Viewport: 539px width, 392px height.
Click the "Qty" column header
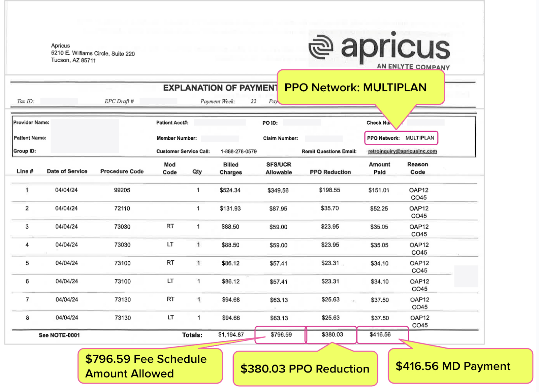coord(197,172)
